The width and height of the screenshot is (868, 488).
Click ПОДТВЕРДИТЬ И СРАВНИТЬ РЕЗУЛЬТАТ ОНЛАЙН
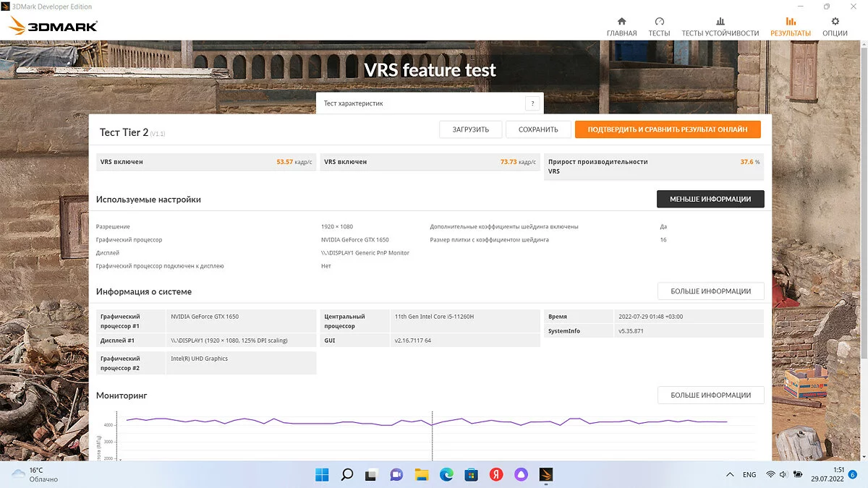click(x=668, y=129)
